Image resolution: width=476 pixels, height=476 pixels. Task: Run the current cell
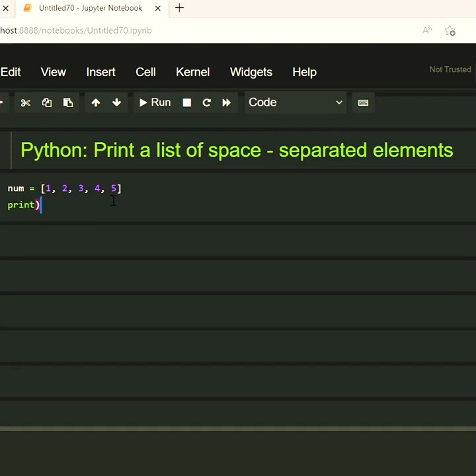155,102
